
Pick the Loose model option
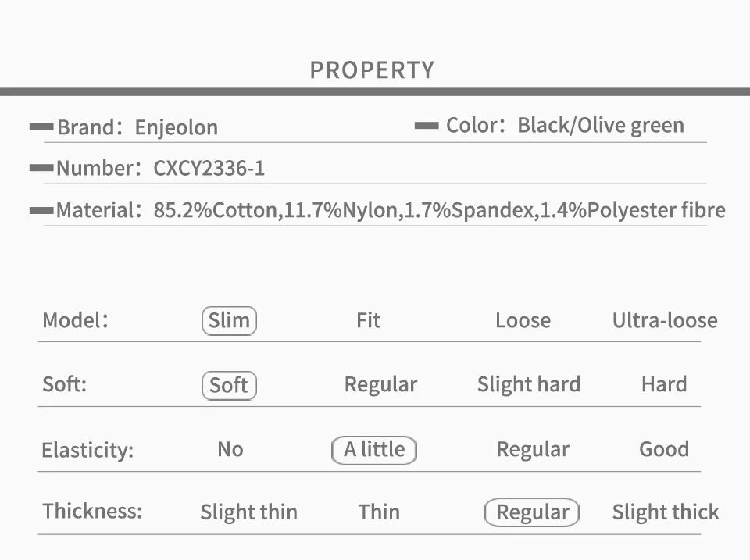point(523,320)
